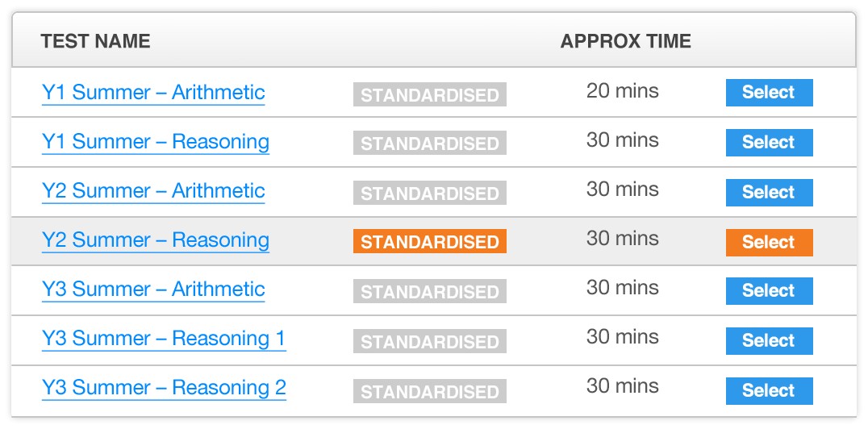Open the Y1 Summer – Reasoning test link
Screen dimensions: 868x429
point(156,142)
